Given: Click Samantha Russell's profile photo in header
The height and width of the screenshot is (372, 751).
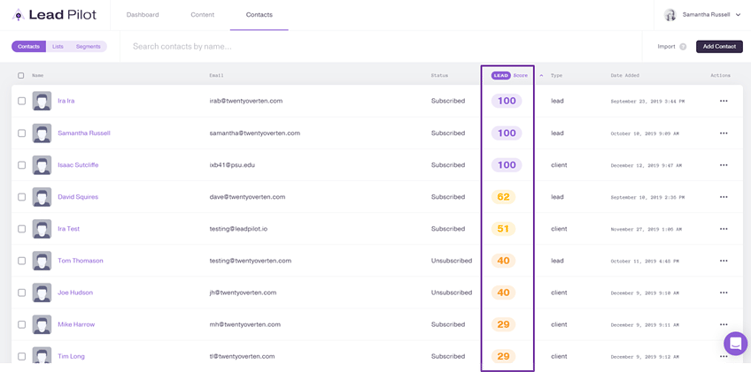Looking at the screenshot, I should 670,15.
